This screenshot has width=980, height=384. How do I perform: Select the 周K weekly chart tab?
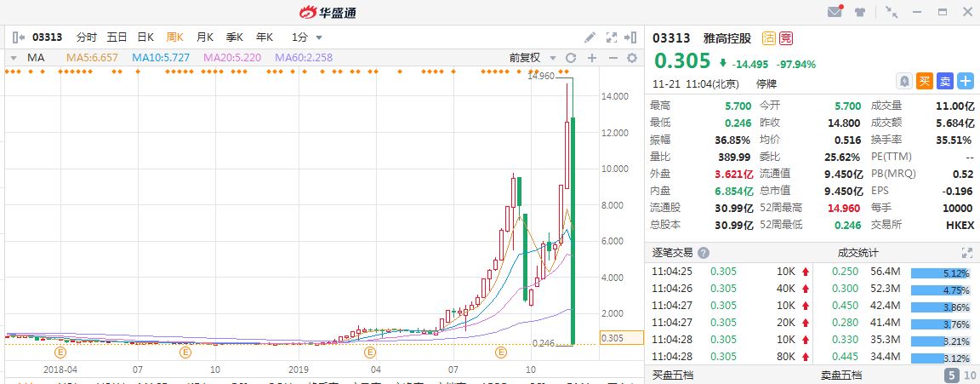pyautogui.click(x=175, y=37)
